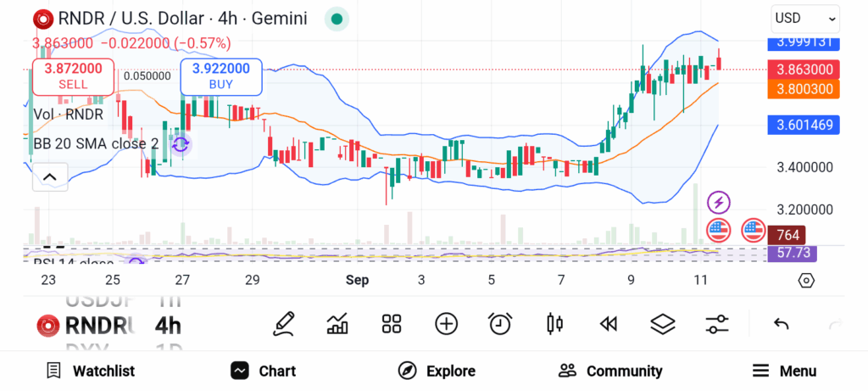Image resolution: width=868 pixels, height=391 pixels.
Task: Change chart type with the candlestick icon
Action: 555,323
